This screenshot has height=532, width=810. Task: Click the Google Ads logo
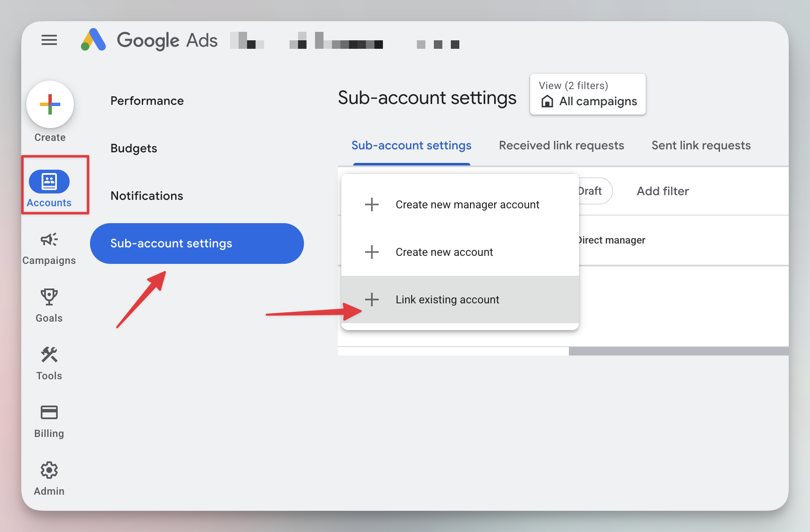[x=149, y=40]
